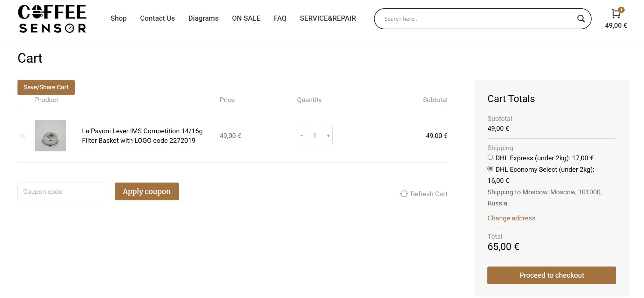Open the cart icon in header
The height and width of the screenshot is (298, 644).
[x=617, y=13]
